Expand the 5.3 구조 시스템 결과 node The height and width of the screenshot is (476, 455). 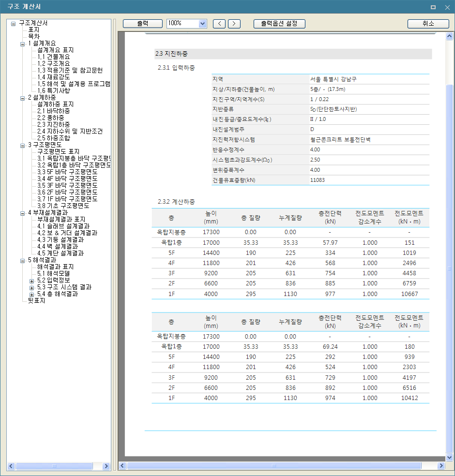[x=31, y=287]
